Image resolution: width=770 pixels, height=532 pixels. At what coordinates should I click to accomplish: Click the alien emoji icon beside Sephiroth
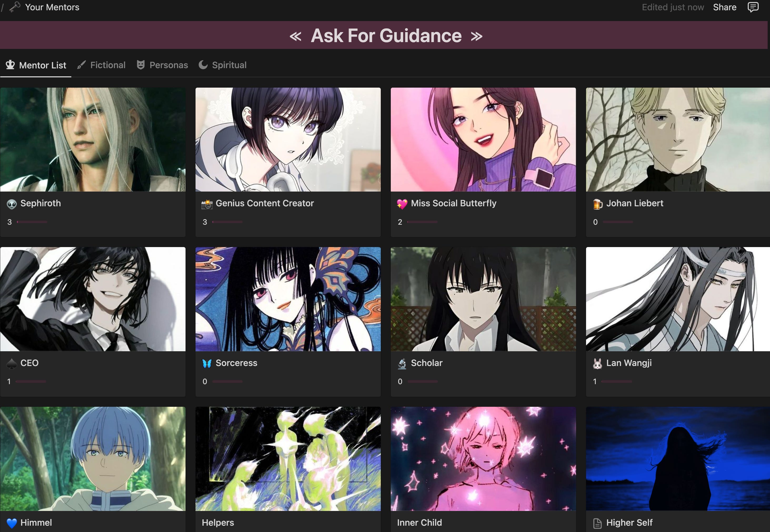[x=12, y=204]
